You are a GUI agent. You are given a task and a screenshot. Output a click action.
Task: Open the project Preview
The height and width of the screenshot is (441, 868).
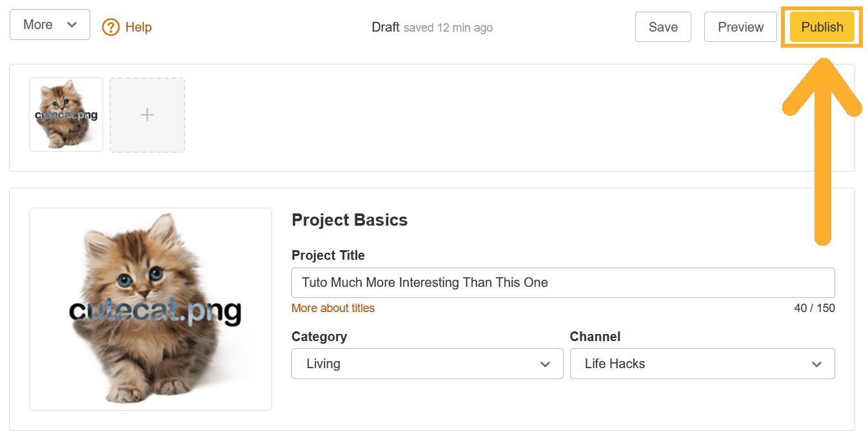click(740, 27)
